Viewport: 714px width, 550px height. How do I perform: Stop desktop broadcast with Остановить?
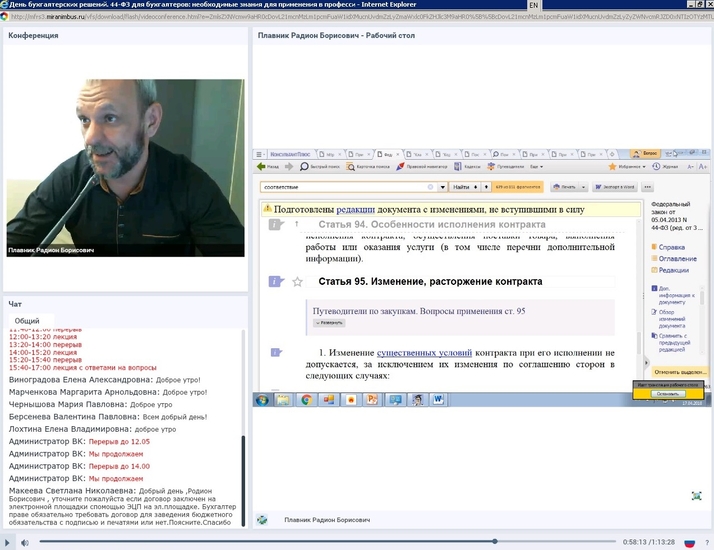(x=668, y=394)
